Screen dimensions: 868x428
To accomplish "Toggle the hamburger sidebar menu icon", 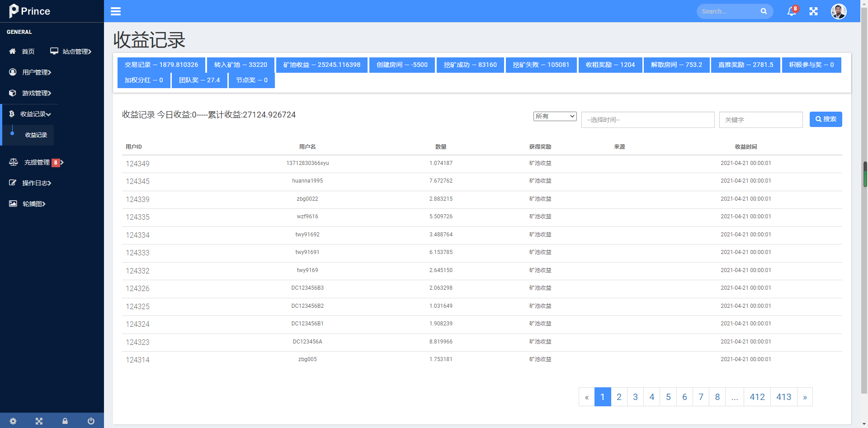I will pos(116,11).
